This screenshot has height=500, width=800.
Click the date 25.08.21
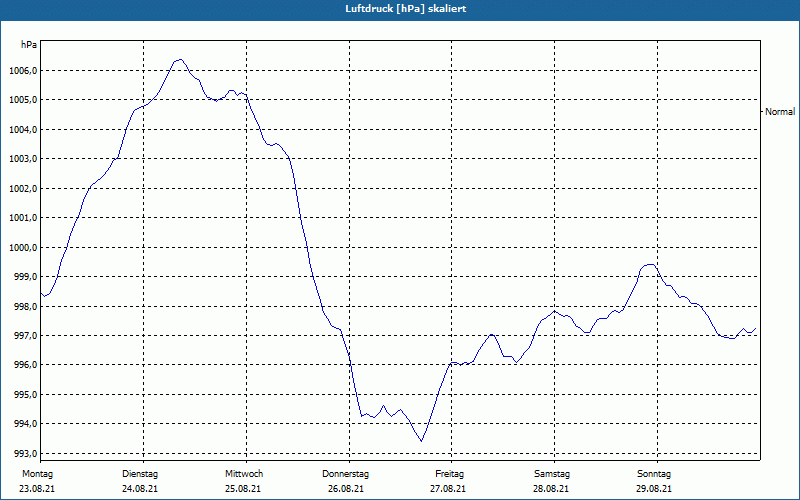[243, 489]
